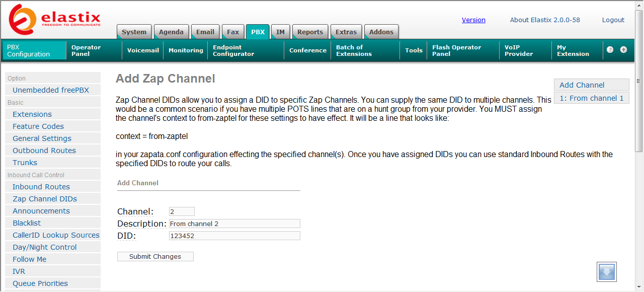The width and height of the screenshot is (644, 292).
Task: Go to Day/Night Control
Action: pos(53,247)
